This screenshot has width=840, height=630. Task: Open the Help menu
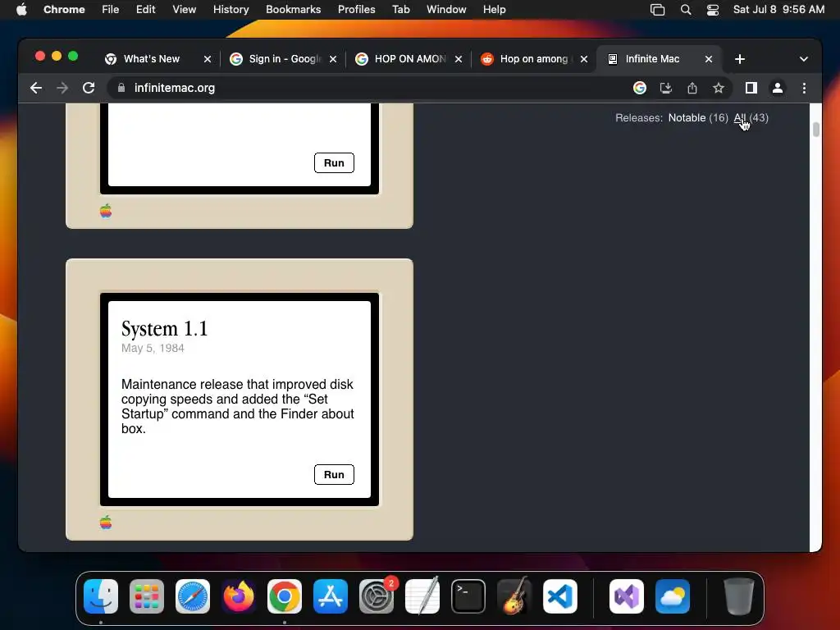coord(494,9)
